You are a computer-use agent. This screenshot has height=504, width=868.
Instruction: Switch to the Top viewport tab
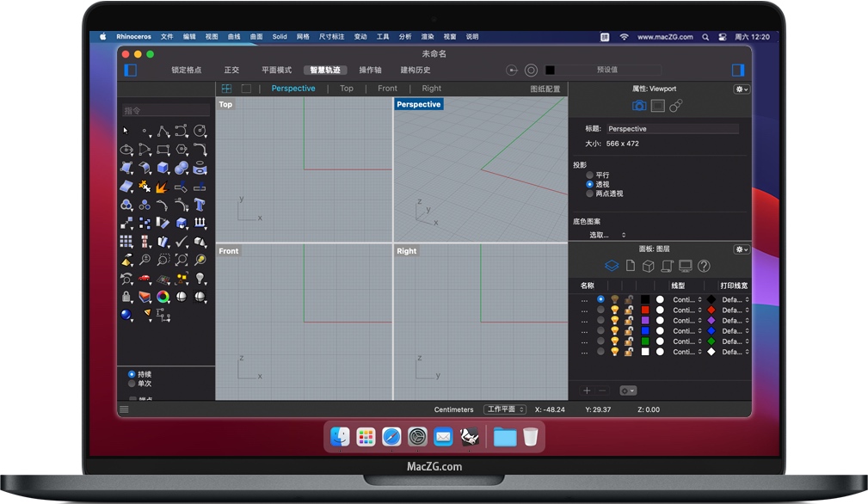[346, 88]
